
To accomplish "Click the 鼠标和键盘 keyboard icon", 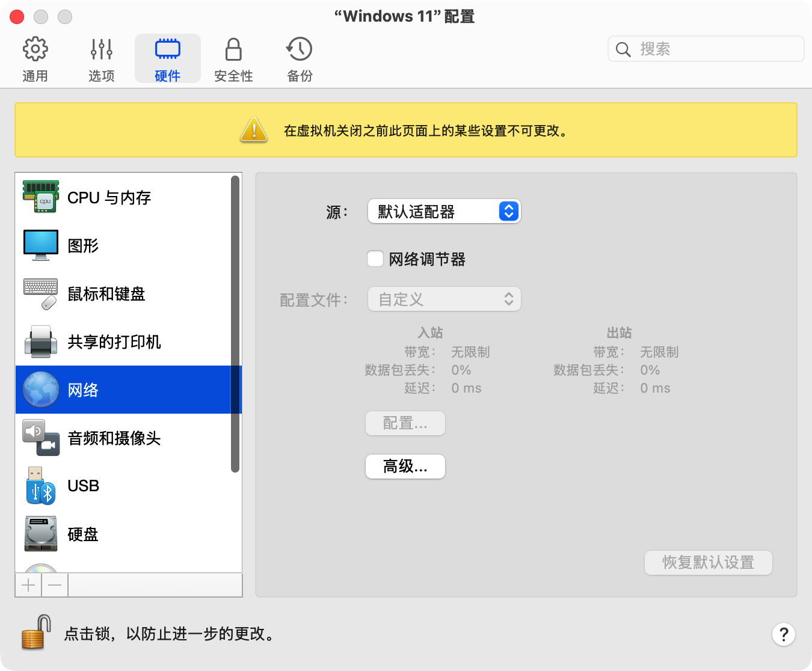I will (x=41, y=293).
